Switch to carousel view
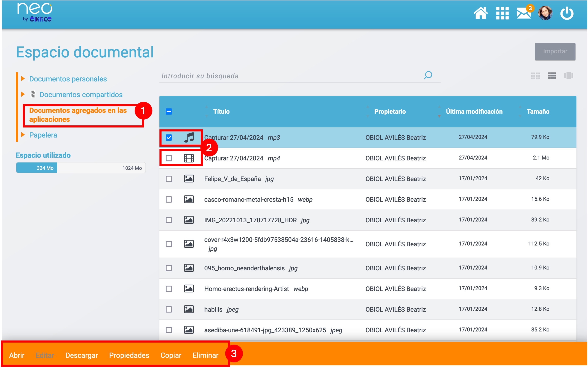This screenshot has width=588, height=368. click(x=569, y=76)
